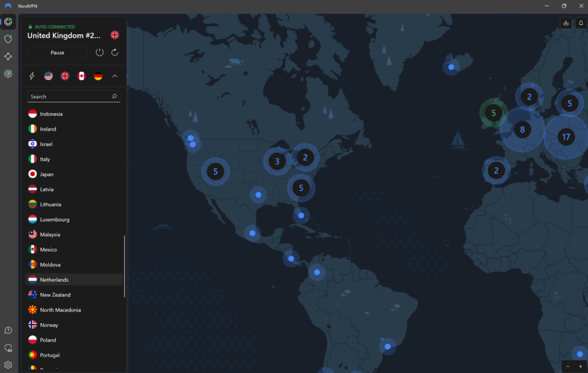The width and height of the screenshot is (588, 373).
Task: Click the Mexico server dot on map
Action: (253, 233)
